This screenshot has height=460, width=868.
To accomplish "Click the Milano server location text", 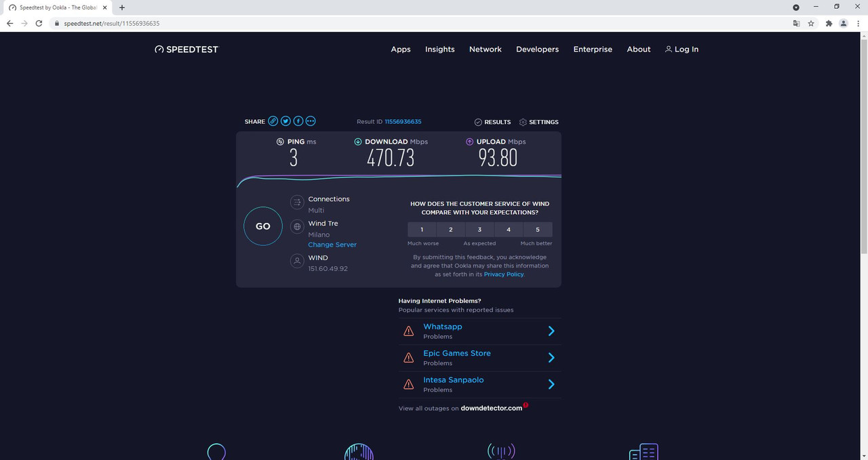I will coord(319,234).
